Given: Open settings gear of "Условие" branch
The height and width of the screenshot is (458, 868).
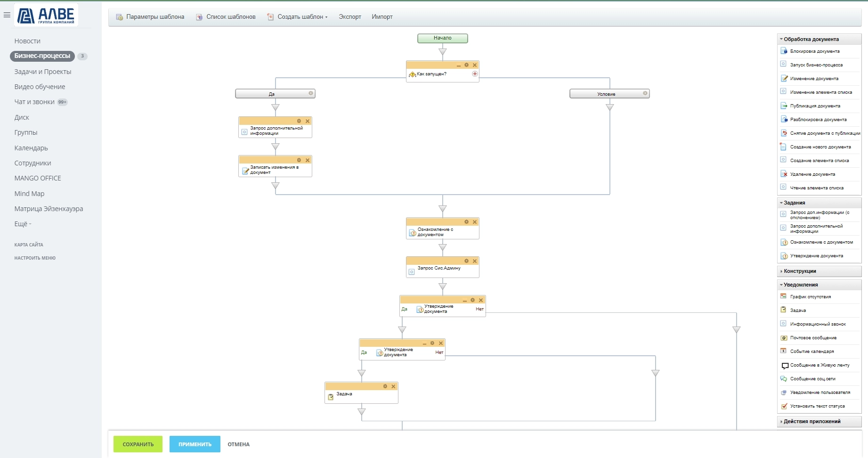Looking at the screenshot, I should pyautogui.click(x=645, y=94).
